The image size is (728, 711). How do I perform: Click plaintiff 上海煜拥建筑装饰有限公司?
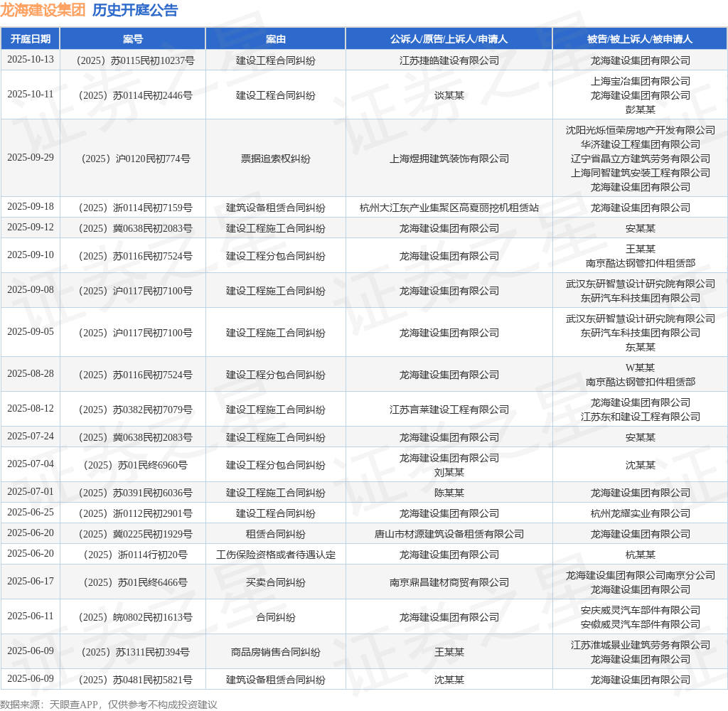[449, 159]
